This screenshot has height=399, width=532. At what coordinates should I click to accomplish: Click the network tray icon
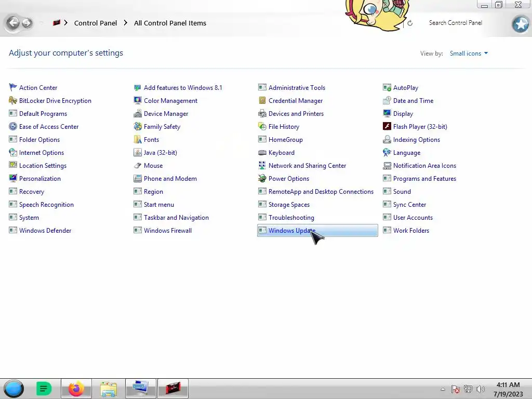click(x=468, y=389)
